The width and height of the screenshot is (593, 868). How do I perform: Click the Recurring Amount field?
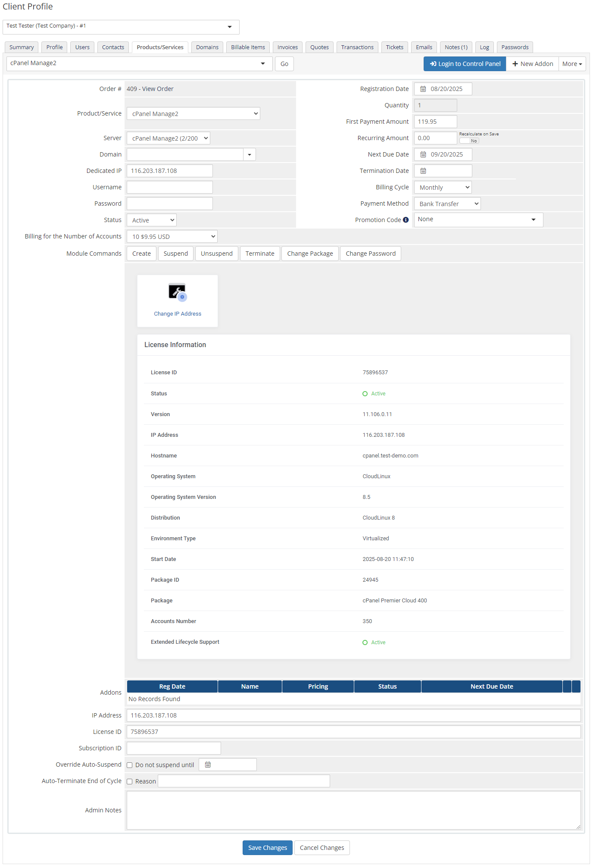[435, 138]
